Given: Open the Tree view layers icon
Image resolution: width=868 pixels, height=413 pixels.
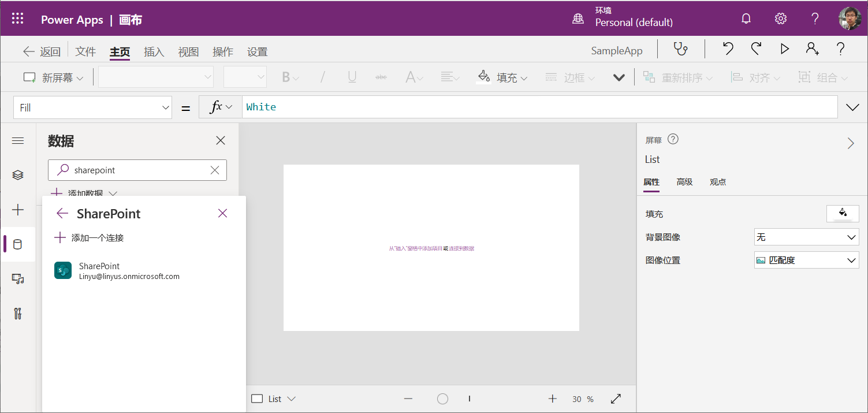Looking at the screenshot, I should click(18, 175).
